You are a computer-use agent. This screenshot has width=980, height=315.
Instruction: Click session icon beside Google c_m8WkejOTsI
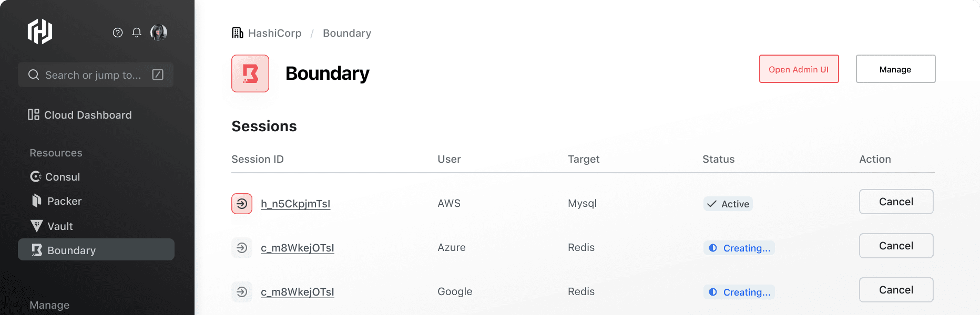click(x=242, y=292)
